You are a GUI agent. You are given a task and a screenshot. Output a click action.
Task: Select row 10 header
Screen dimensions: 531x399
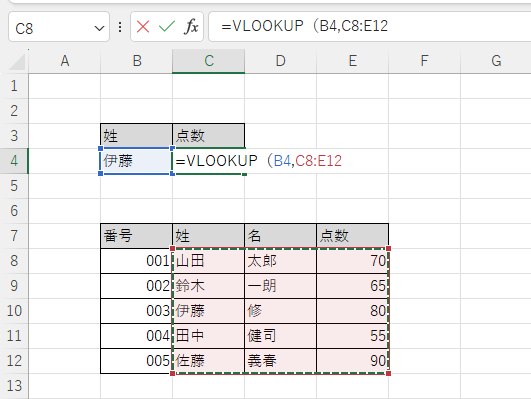[x=14, y=311]
